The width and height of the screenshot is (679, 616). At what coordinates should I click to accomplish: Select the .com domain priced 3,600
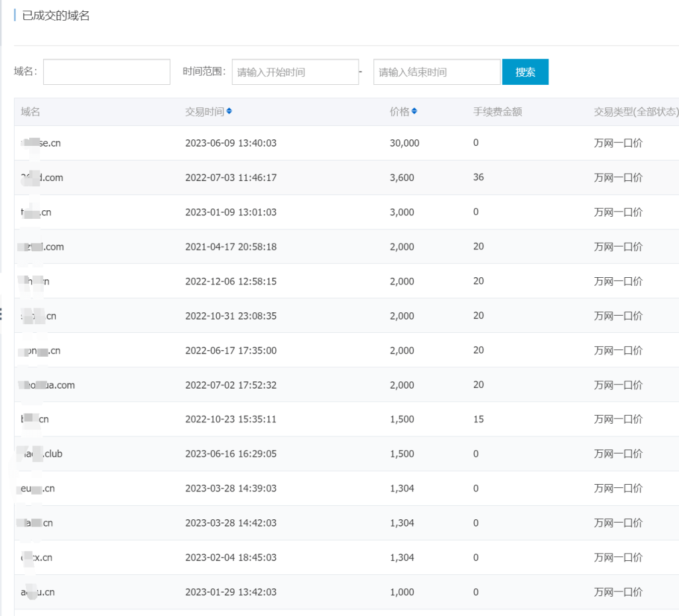pos(42,178)
